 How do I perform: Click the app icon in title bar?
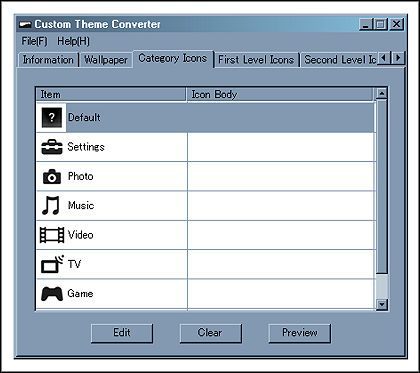click(x=26, y=24)
